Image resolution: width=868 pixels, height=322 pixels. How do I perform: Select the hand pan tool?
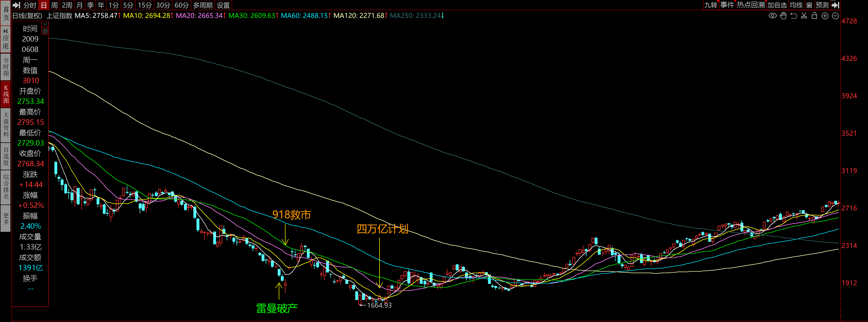[x=783, y=16]
